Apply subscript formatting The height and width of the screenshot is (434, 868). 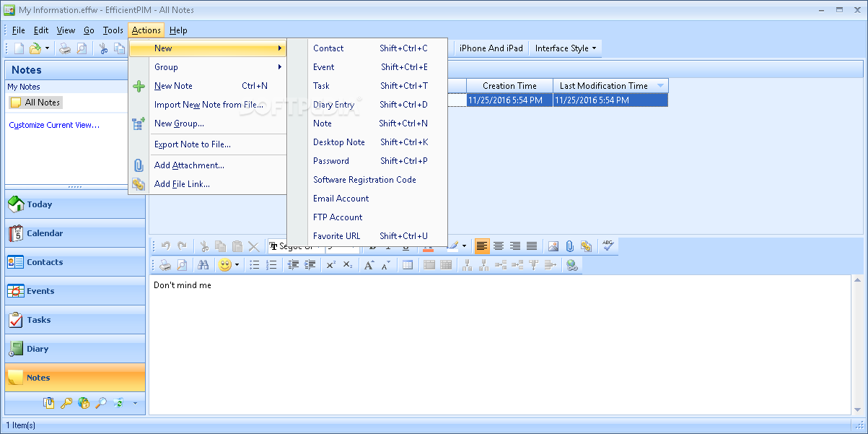(348, 265)
